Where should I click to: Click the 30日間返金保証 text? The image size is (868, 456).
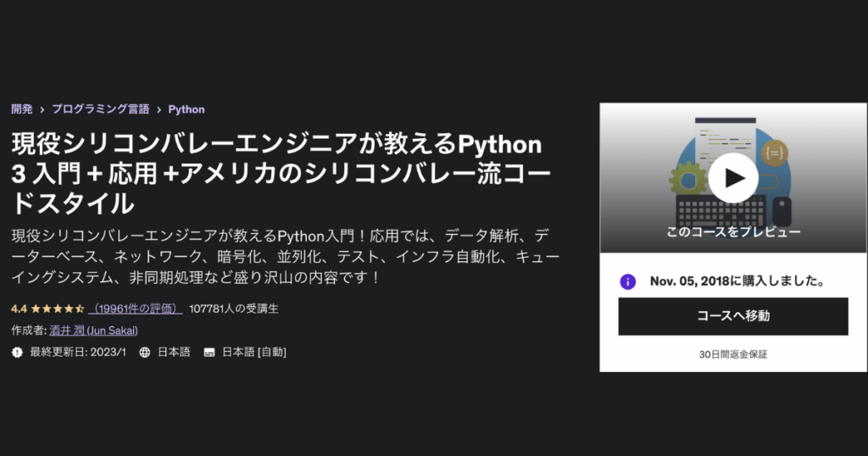point(733,354)
